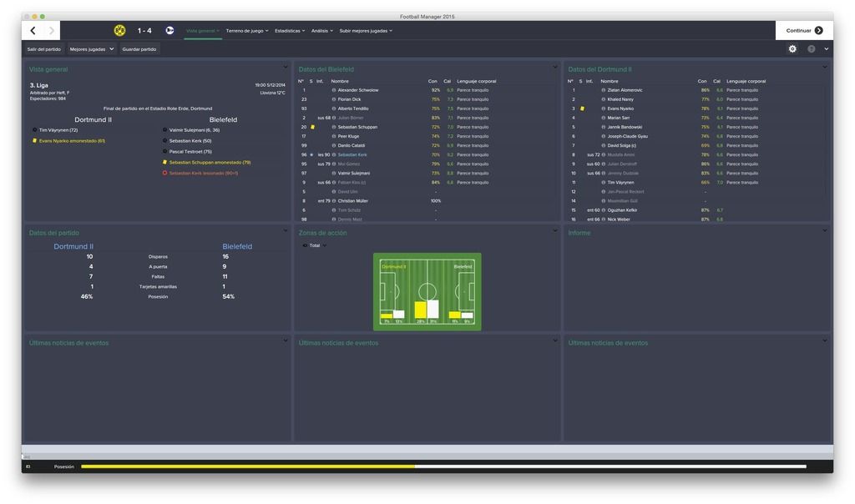Viewport: 855px width, 504px height.
Task: Open info icon for Jannik Bandowski
Action: [x=604, y=128]
